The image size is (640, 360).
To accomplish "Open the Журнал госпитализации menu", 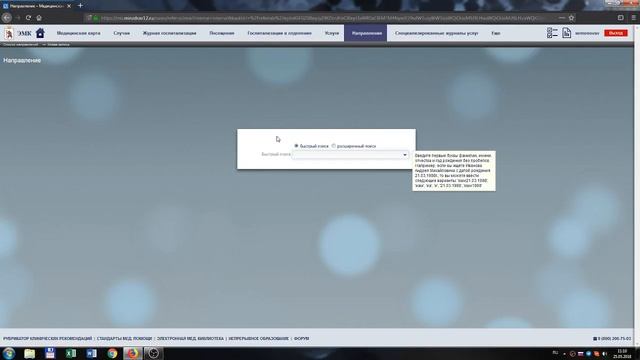I will pos(169,33).
